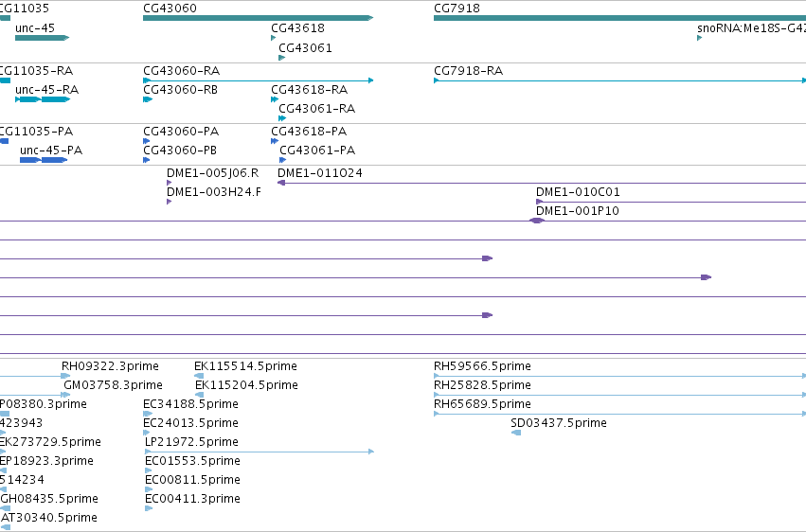Open the unc-45-PA protein label
Viewport: 806px width, 532px height.
[51, 151]
